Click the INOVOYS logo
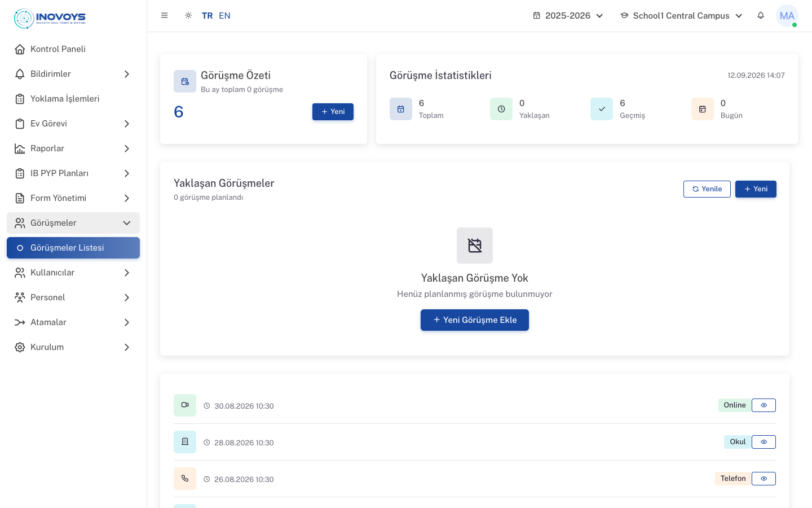This screenshot has height=508, width=812. (50, 18)
